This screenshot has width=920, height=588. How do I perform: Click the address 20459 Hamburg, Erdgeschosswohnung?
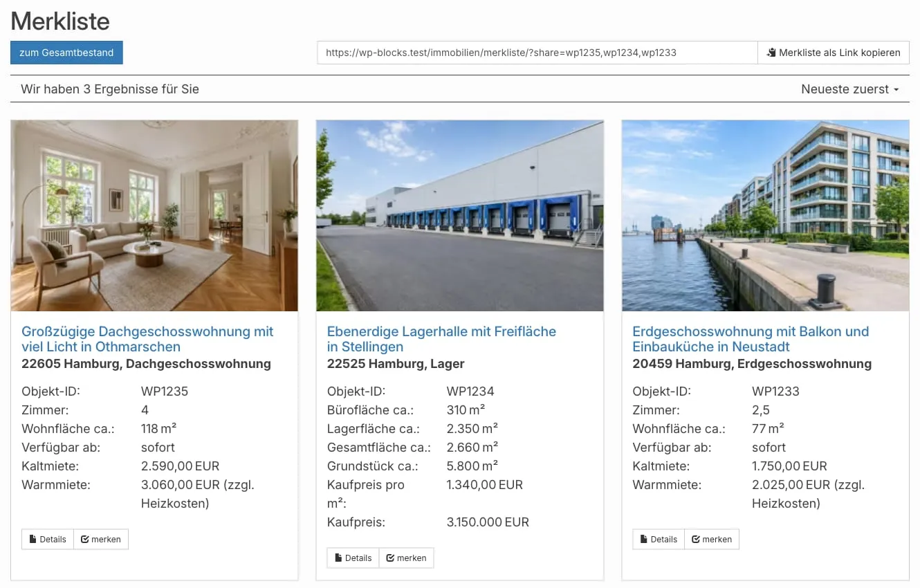[x=752, y=364]
